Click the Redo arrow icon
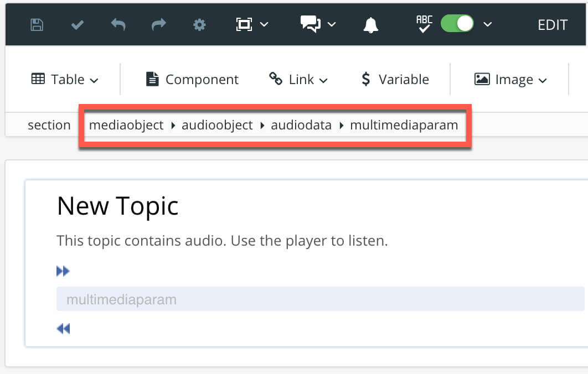Screen dimensions: 588x374 coord(158,24)
